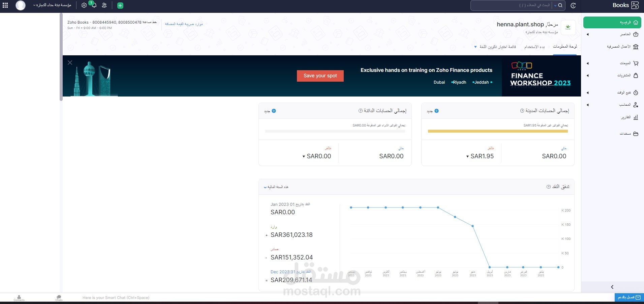
Task: Open قائمة اختيار تكوين اللغة tab dropdown
Action: [495, 47]
